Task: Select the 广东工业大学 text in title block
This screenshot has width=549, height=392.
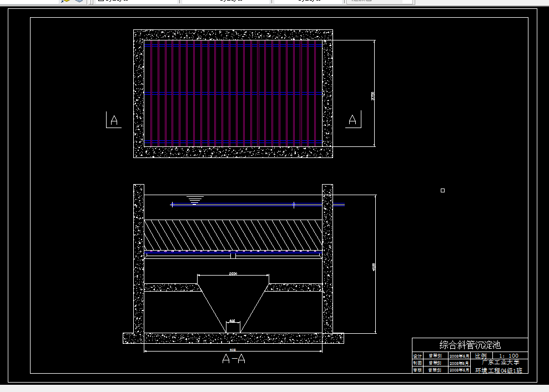Action: pyautogui.click(x=500, y=362)
